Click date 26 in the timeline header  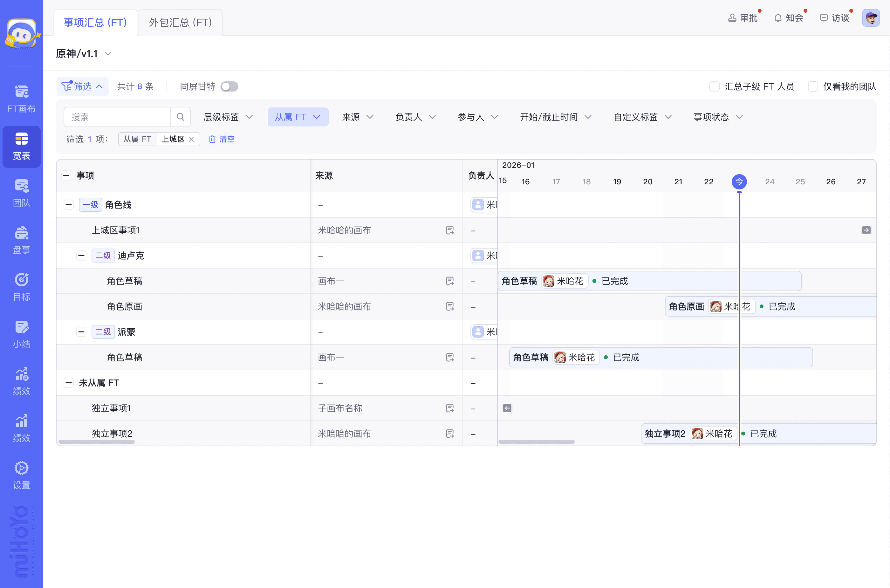[831, 182]
